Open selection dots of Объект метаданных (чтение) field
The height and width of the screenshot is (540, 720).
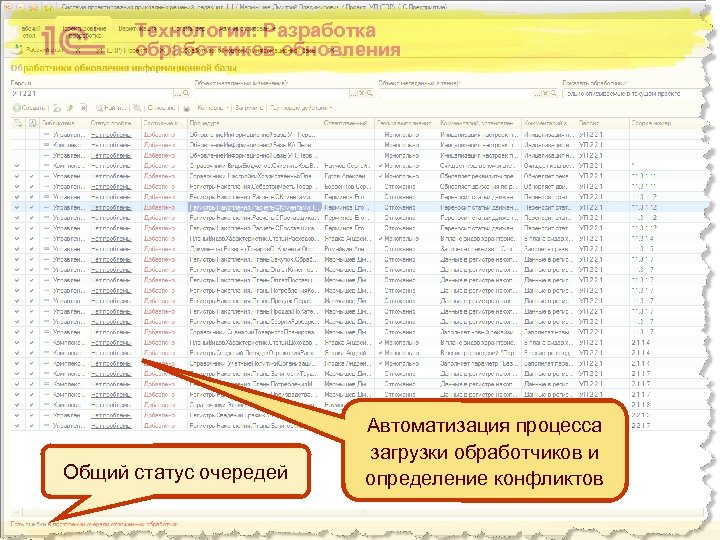click(537, 93)
